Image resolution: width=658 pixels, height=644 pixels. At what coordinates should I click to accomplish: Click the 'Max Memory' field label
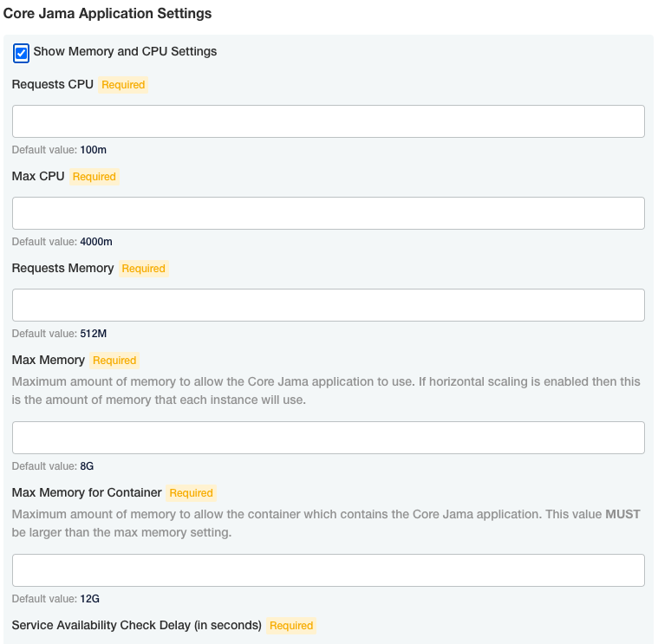point(49,360)
